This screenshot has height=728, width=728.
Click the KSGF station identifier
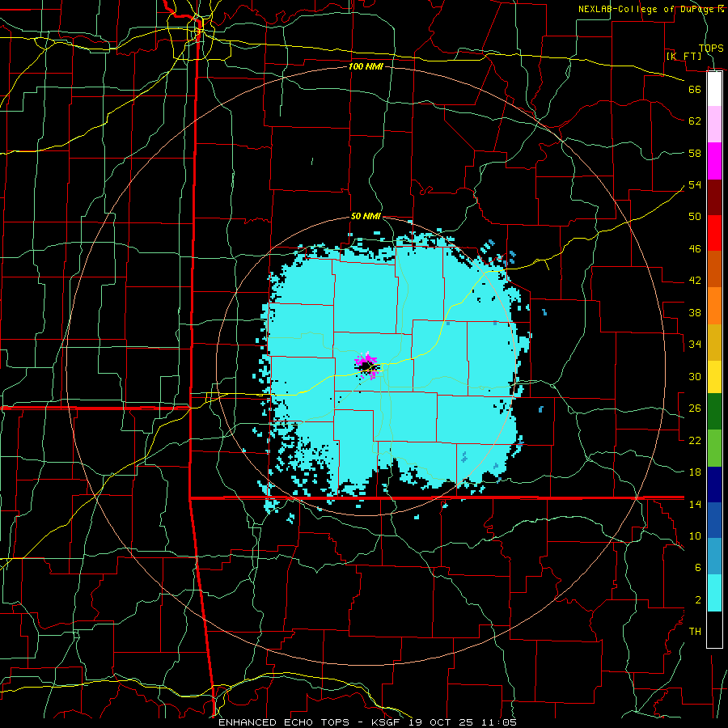click(387, 722)
